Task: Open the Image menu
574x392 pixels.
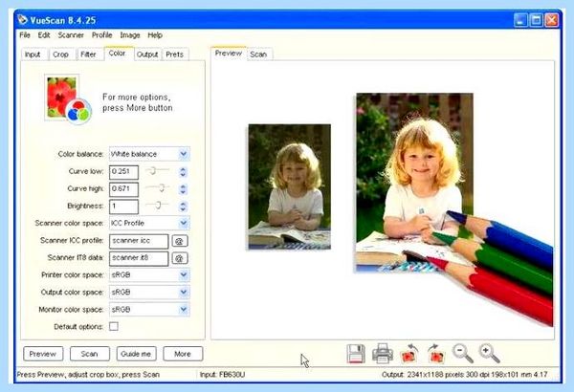Action: pyautogui.click(x=130, y=35)
